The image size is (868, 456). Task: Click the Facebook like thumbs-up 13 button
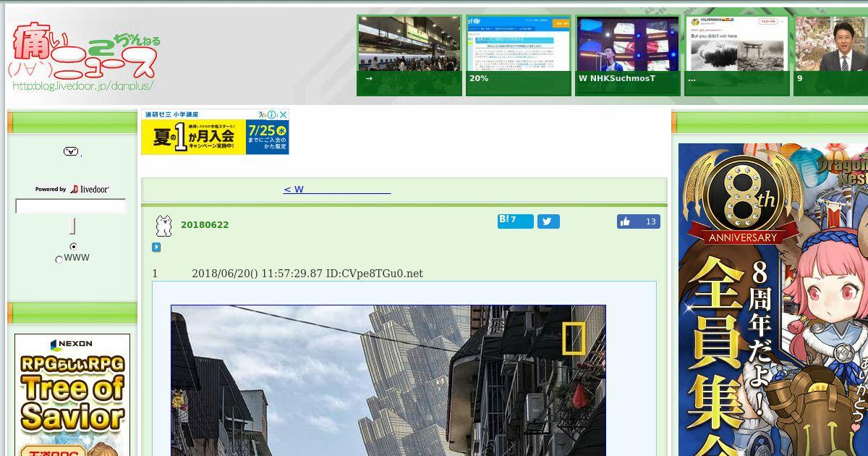[639, 221]
